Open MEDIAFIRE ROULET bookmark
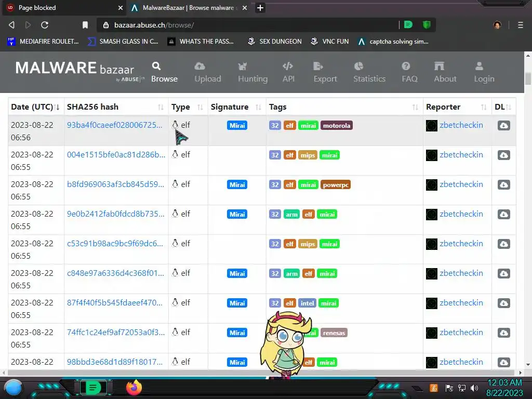 click(43, 42)
